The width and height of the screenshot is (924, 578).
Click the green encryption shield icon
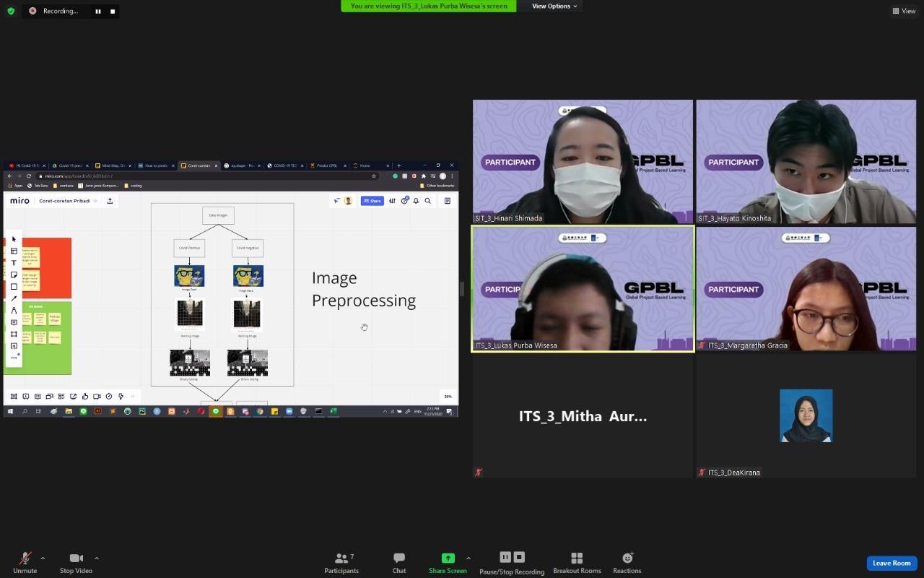(x=10, y=11)
